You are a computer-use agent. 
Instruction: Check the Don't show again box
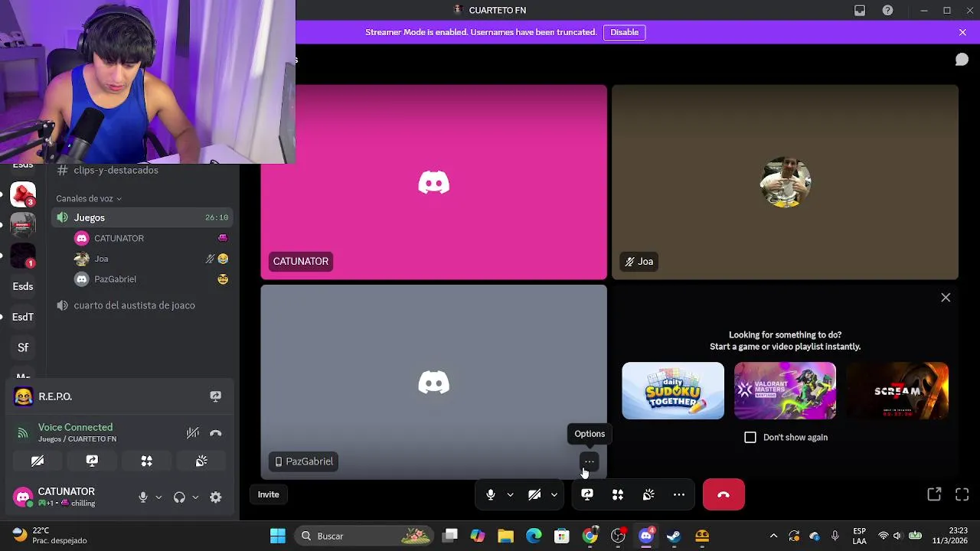[x=750, y=437]
